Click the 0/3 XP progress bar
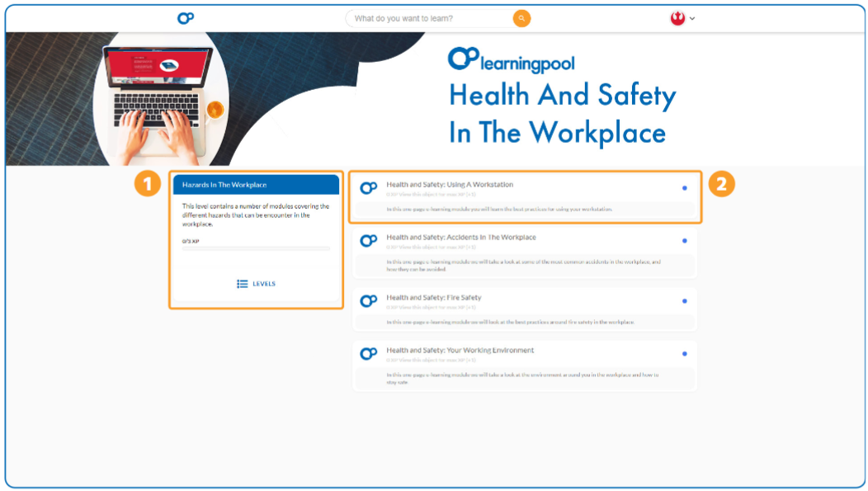This screenshot has width=868, height=491. pyautogui.click(x=256, y=248)
